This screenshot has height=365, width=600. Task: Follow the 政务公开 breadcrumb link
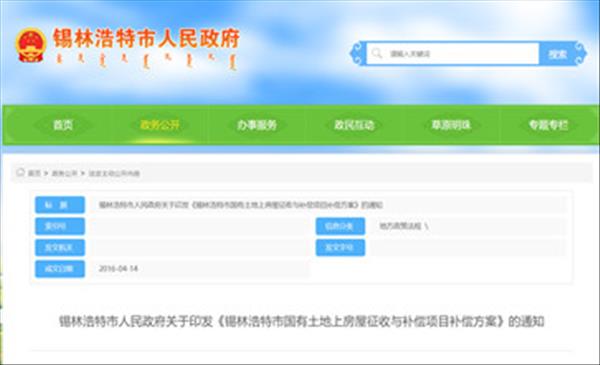tap(64, 173)
